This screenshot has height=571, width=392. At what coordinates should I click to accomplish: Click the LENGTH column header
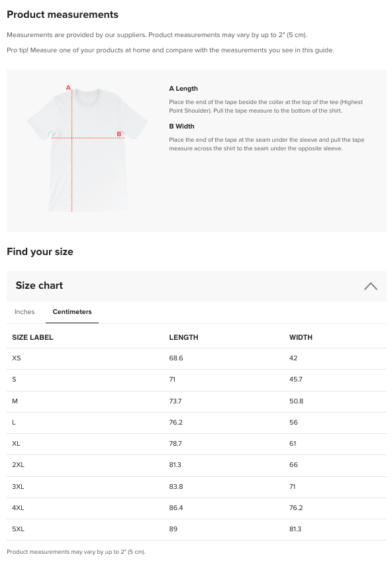(183, 338)
